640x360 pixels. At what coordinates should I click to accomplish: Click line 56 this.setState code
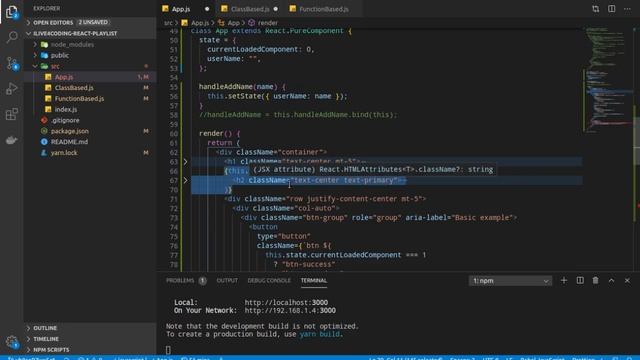pos(277,96)
